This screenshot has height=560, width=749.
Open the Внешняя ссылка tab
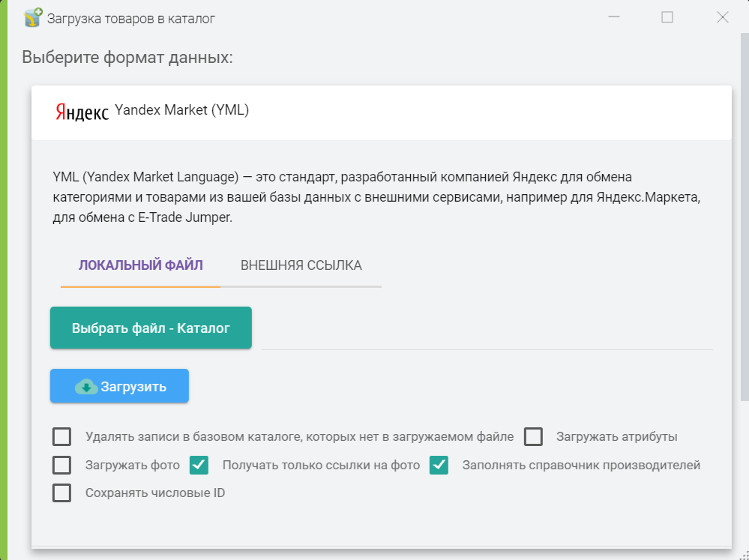pyautogui.click(x=301, y=265)
